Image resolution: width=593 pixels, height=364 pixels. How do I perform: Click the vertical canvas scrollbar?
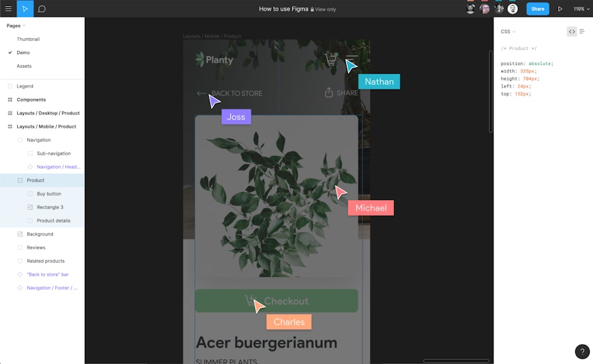pos(490,91)
